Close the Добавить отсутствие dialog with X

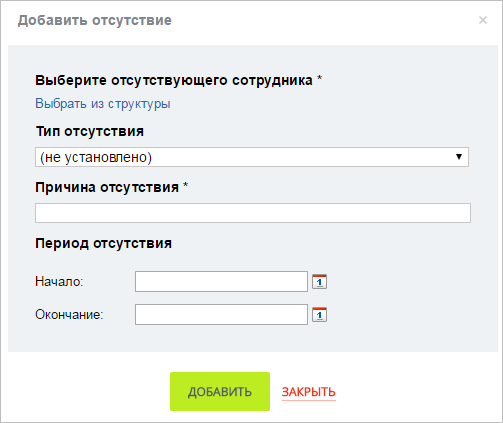click(x=483, y=20)
